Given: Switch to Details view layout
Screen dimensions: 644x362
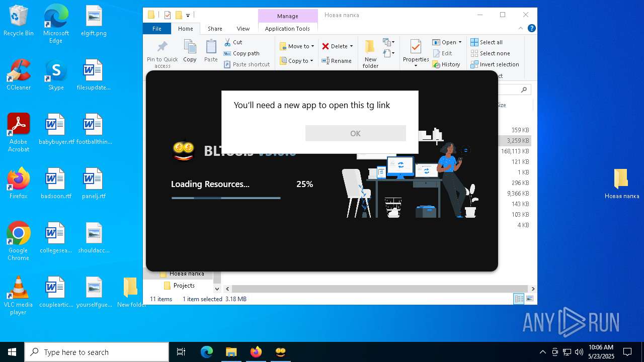Looking at the screenshot, I should 519,299.
